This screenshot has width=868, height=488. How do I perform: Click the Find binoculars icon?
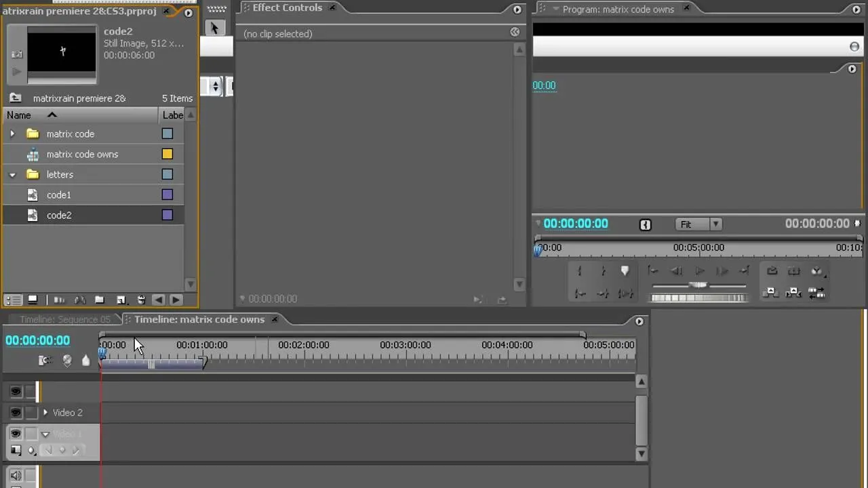(x=79, y=300)
